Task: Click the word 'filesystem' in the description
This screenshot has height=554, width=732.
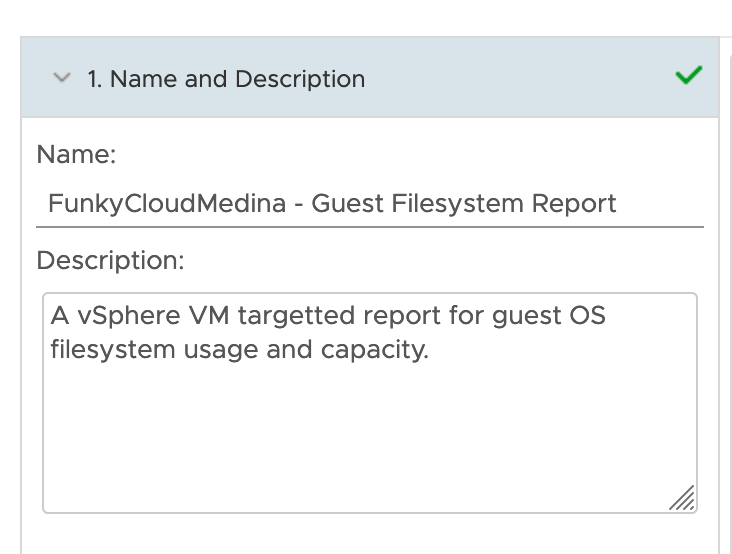Action: point(113,350)
